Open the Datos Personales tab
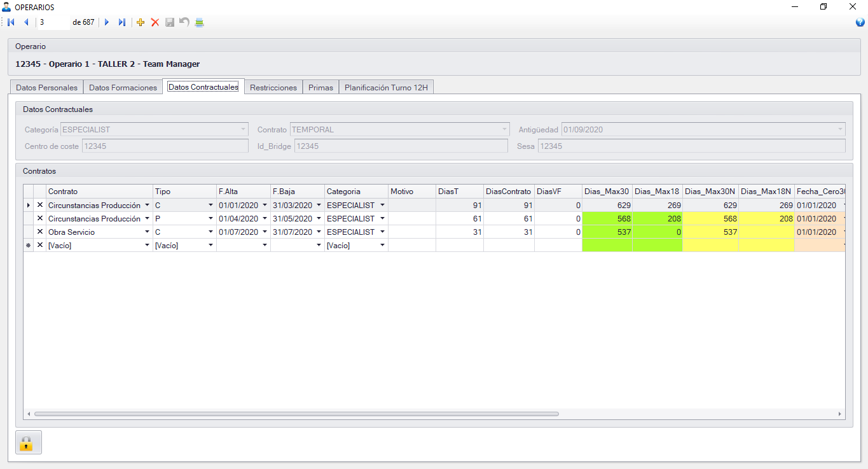Screen dimensions: 868x469 [x=46, y=88]
